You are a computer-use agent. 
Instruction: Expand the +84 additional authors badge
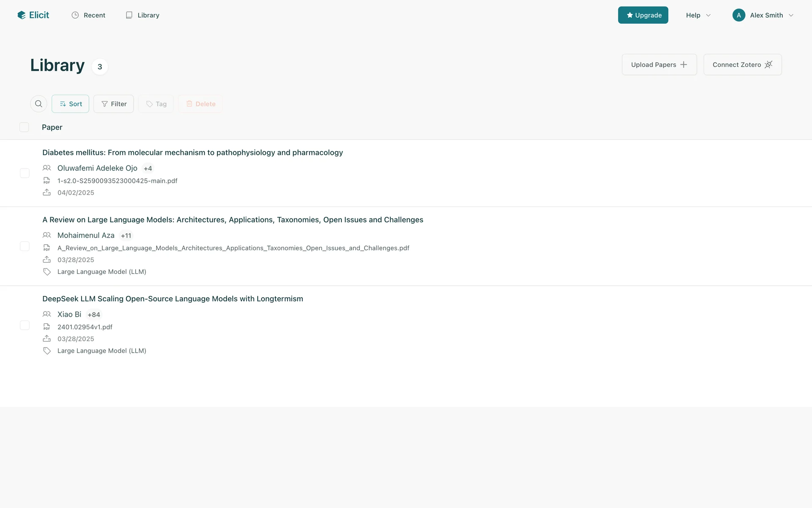pos(94,315)
